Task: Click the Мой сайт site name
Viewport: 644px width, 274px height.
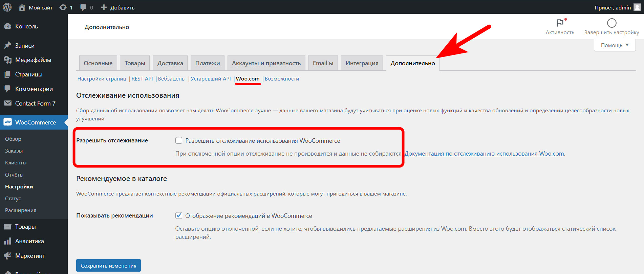Action: click(x=41, y=7)
